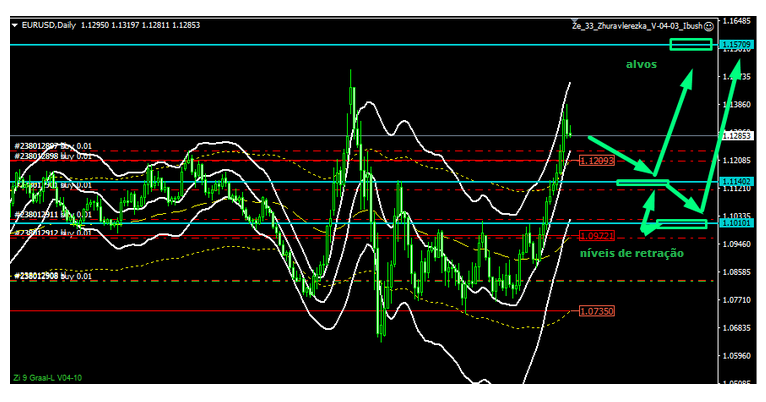
Task: Click the 'Zi 9 Graal-L V04-10' indicator label
Action: click(47, 377)
